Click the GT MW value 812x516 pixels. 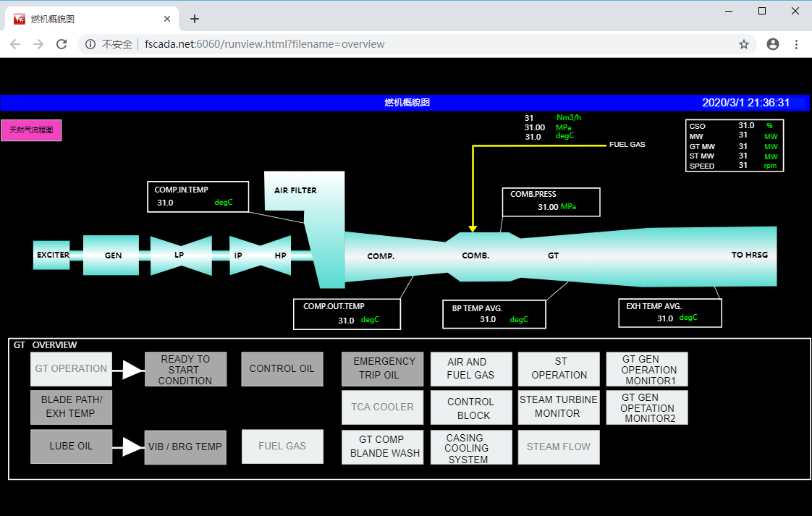(x=743, y=146)
